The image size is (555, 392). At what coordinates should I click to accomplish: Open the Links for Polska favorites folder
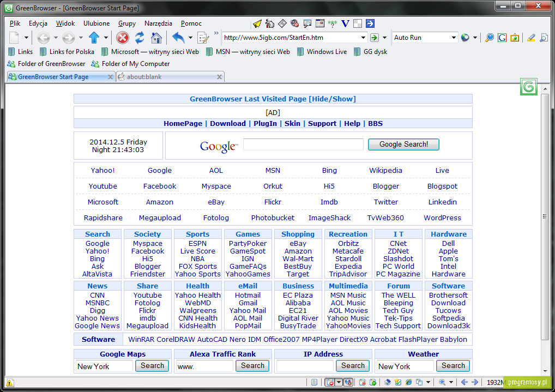pos(67,52)
